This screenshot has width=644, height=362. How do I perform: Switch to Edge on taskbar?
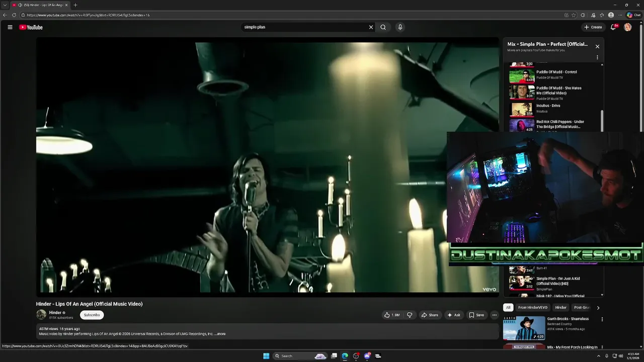point(345,356)
